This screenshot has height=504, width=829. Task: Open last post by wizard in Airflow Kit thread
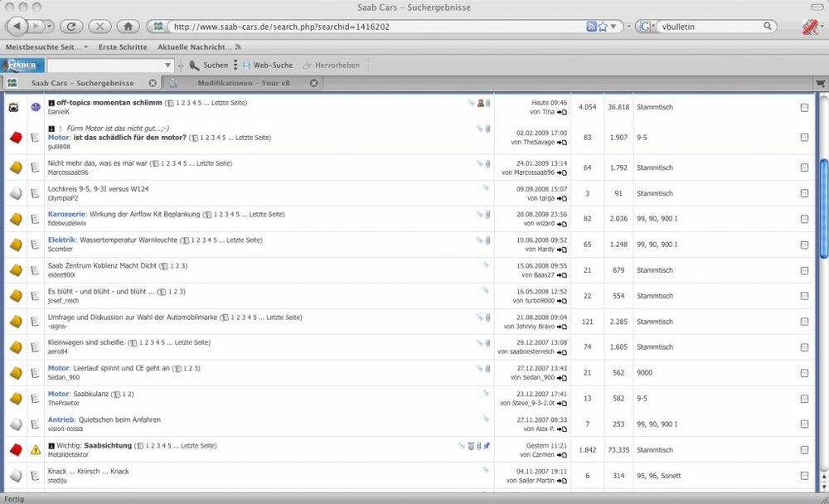point(562,224)
